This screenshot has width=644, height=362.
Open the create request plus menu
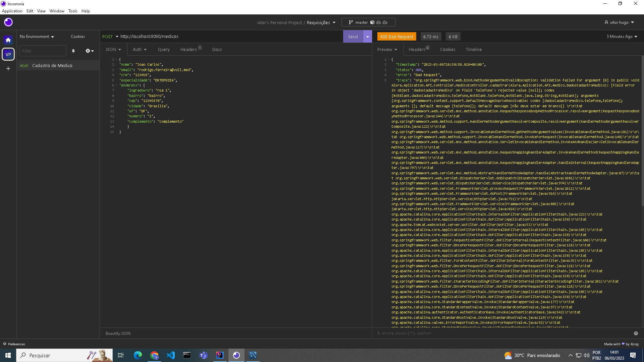coord(90,51)
